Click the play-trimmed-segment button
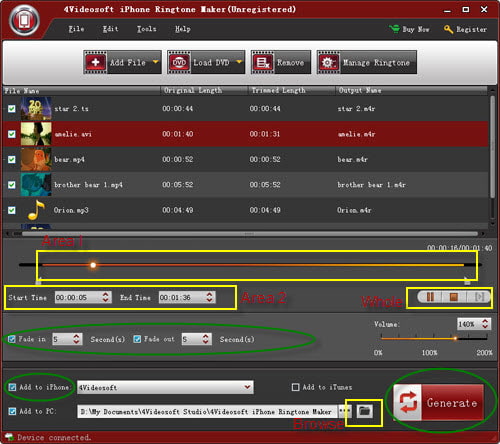 (x=479, y=297)
